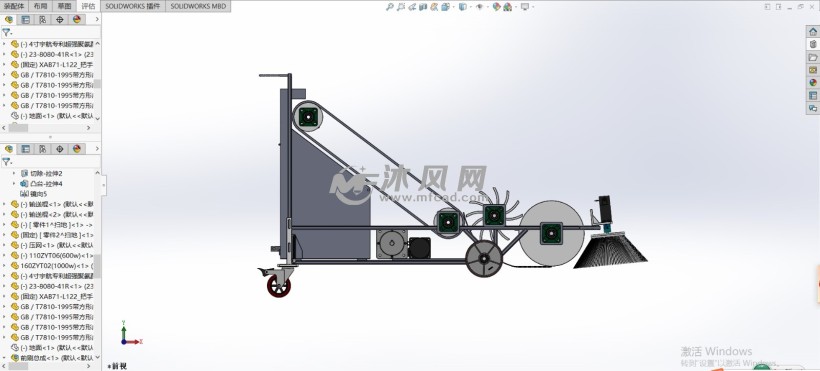Open Appearances and Scenes icon in task pane
This screenshot has width=820, height=371.
point(813,83)
